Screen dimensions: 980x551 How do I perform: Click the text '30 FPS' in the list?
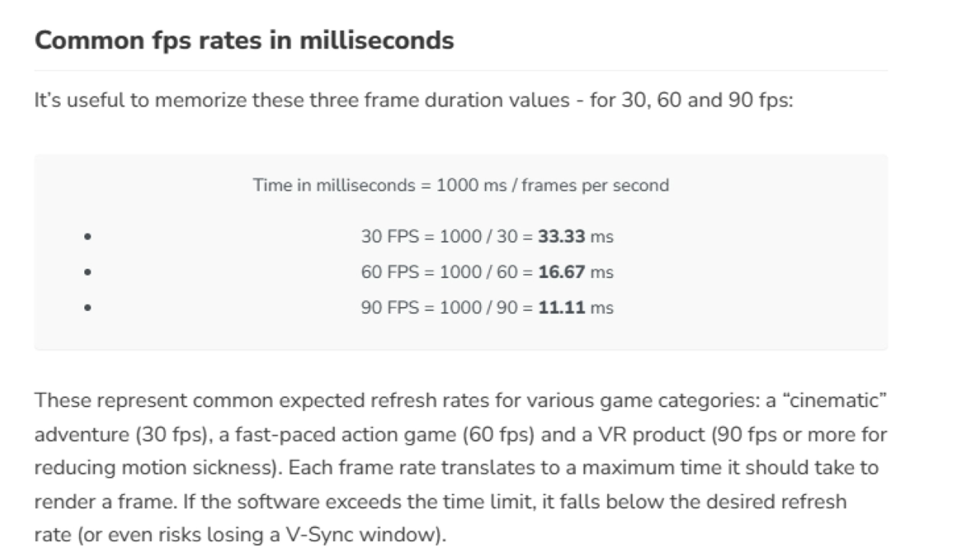click(x=389, y=236)
